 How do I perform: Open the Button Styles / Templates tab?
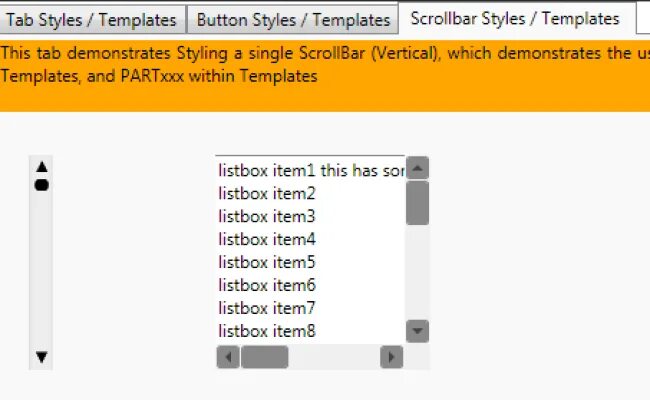tap(293, 20)
